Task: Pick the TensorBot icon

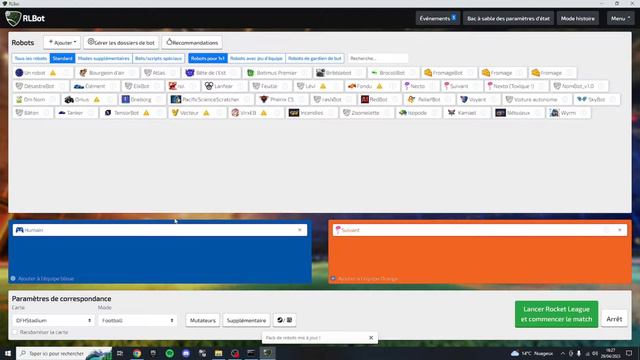Action: coord(108,113)
